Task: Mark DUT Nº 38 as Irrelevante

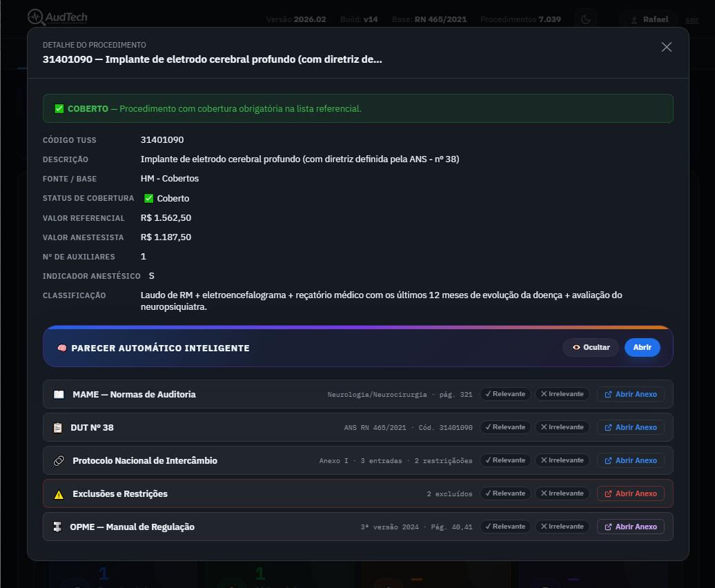Action: [562, 427]
